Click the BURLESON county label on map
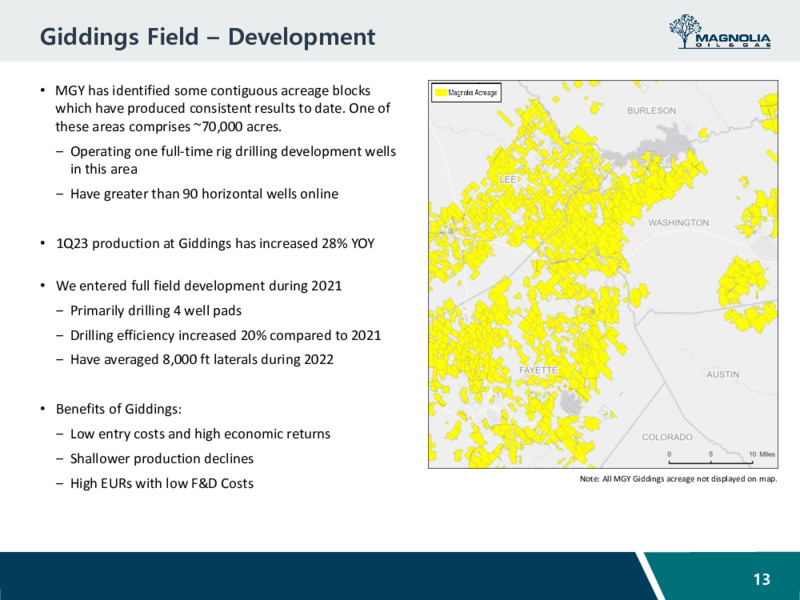800x600 pixels. coord(652,111)
